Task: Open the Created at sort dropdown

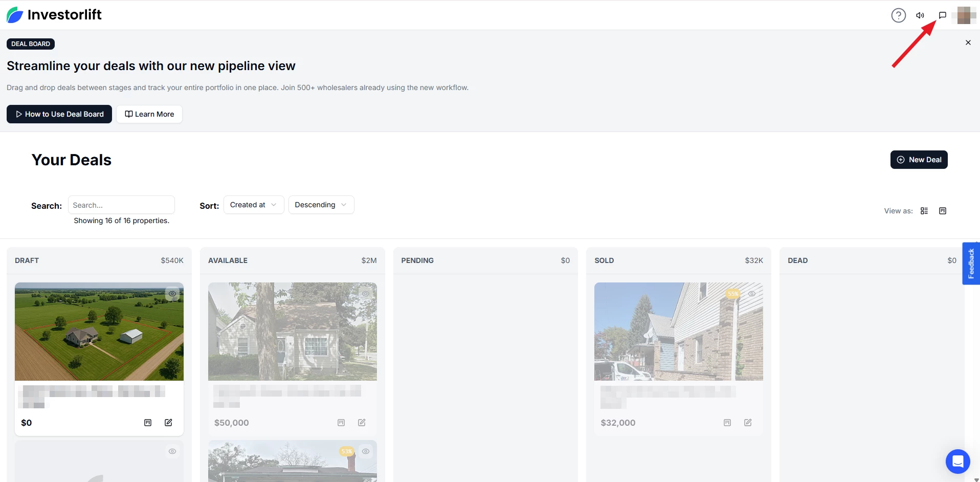Action: point(254,205)
